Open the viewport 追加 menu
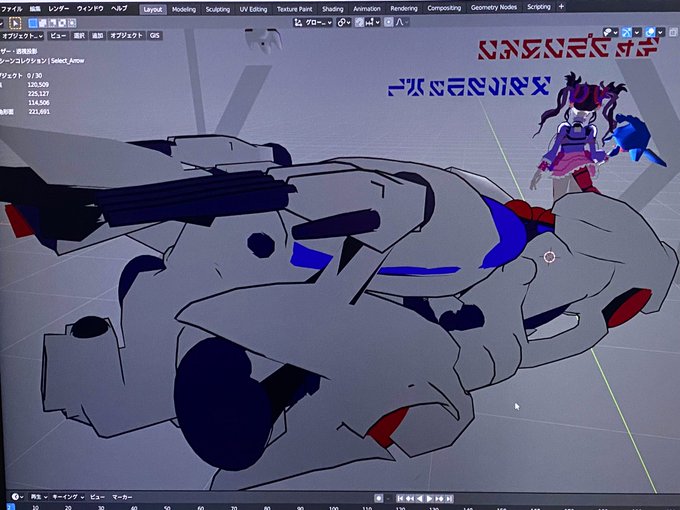 pos(97,36)
